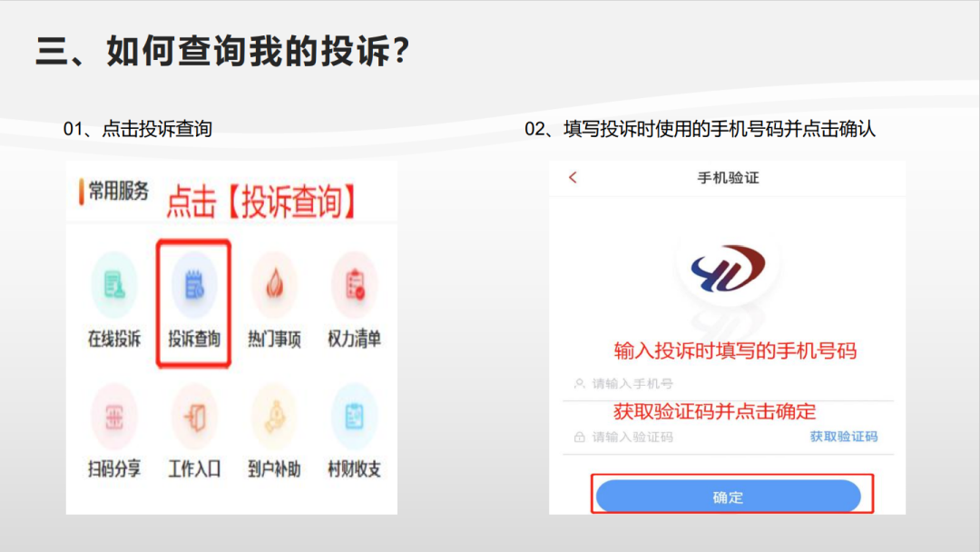Click the person icon beside phone field

click(x=579, y=384)
